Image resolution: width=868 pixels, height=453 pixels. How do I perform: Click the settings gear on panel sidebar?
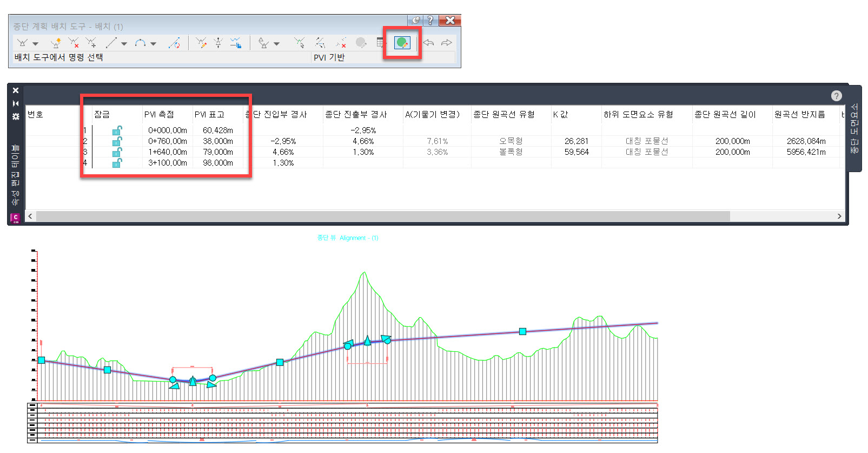[16, 116]
